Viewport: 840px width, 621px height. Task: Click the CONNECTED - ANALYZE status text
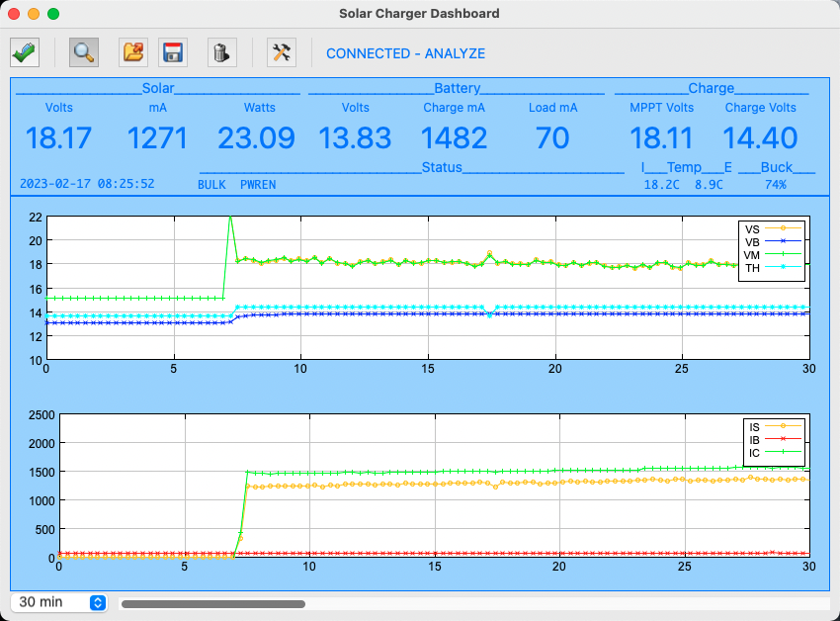pos(405,53)
